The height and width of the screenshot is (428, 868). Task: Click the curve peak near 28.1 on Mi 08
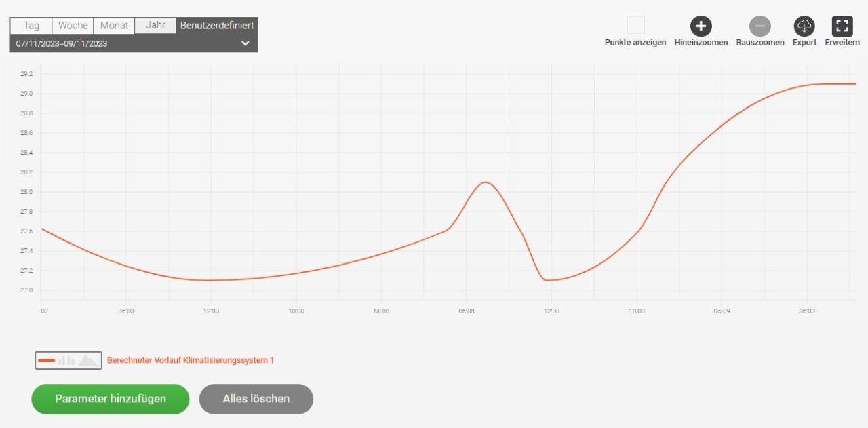point(486,182)
